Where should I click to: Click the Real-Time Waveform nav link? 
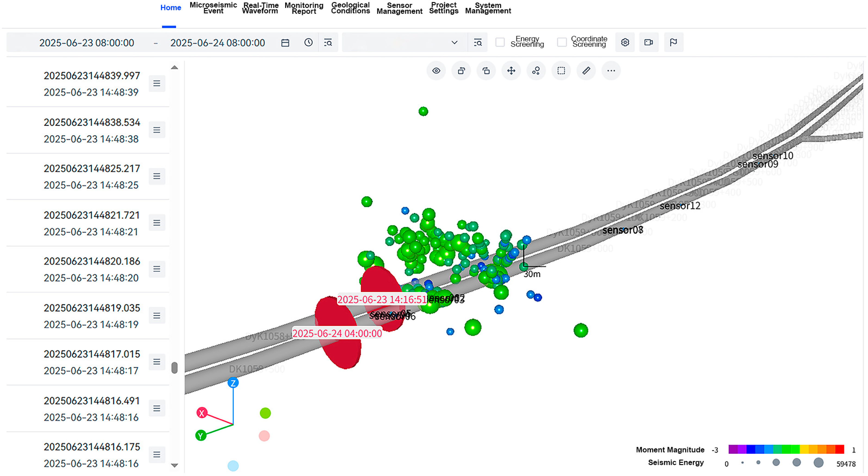click(260, 8)
